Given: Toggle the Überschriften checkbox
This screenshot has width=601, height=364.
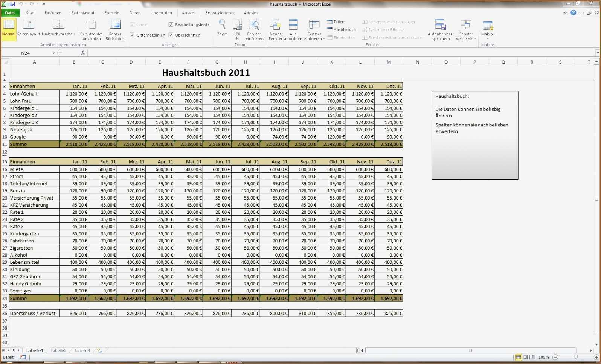Looking at the screenshot, I should point(171,35).
